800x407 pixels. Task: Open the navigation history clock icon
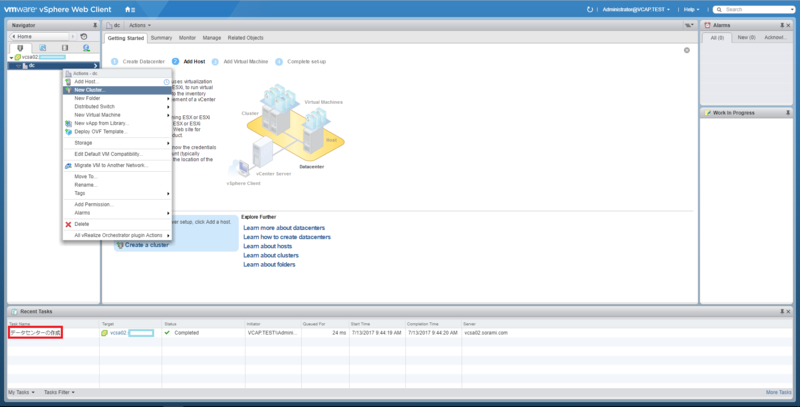[x=84, y=36]
